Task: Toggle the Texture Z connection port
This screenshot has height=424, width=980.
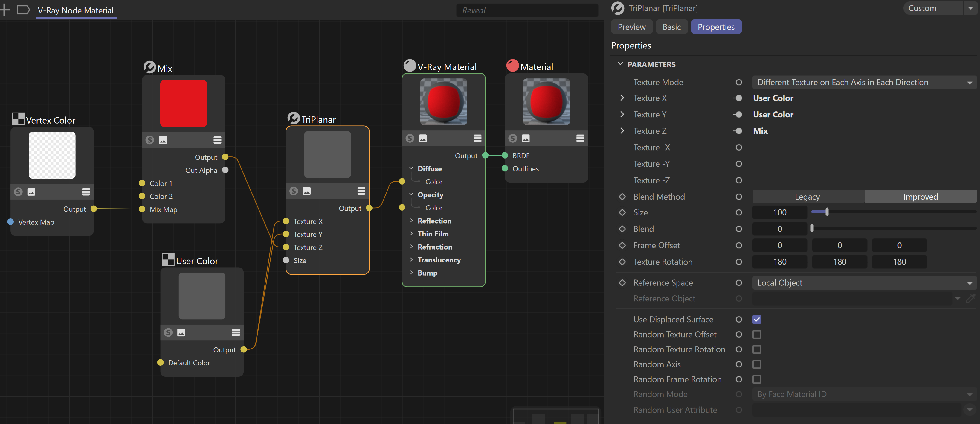Action: coord(738,131)
